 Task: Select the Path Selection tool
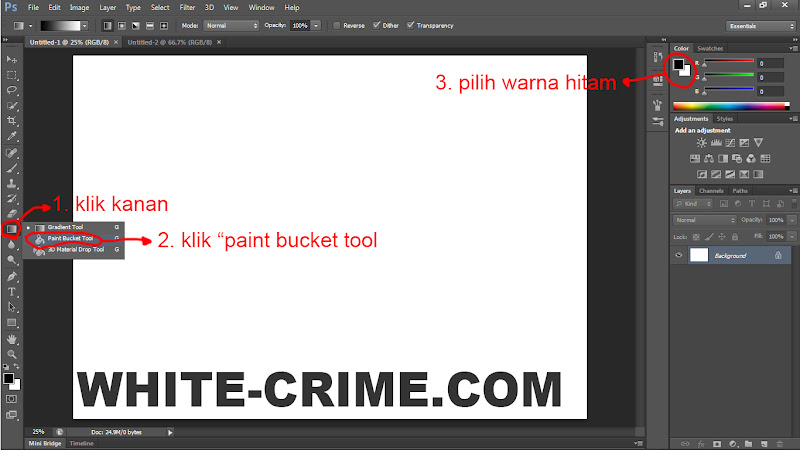click(12, 308)
